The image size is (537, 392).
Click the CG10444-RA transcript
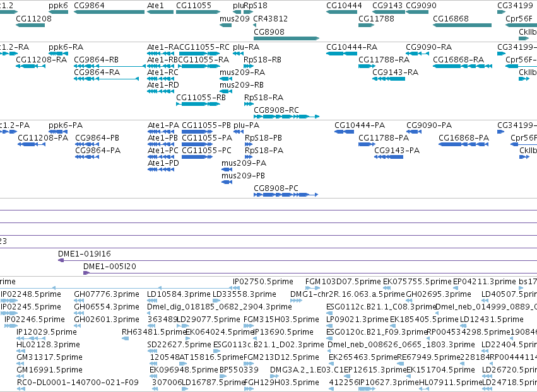tap(341, 54)
